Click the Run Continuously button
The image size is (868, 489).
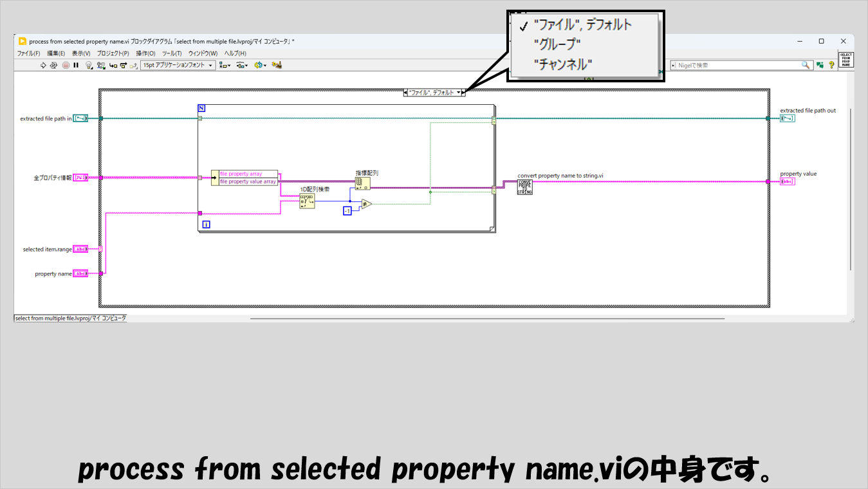(x=54, y=65)
